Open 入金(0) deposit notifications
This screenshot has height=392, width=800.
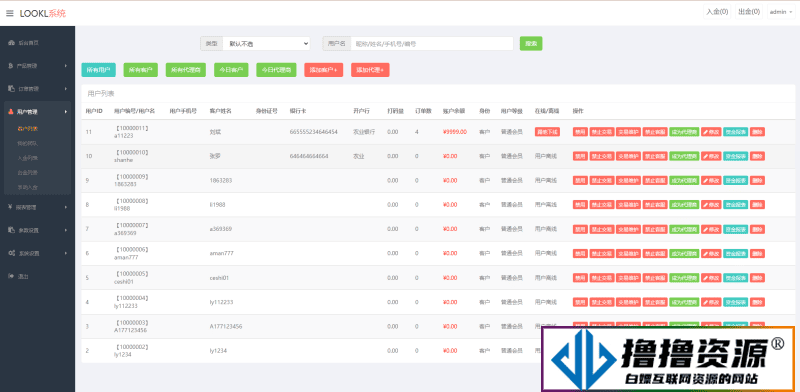pos(717,12)
